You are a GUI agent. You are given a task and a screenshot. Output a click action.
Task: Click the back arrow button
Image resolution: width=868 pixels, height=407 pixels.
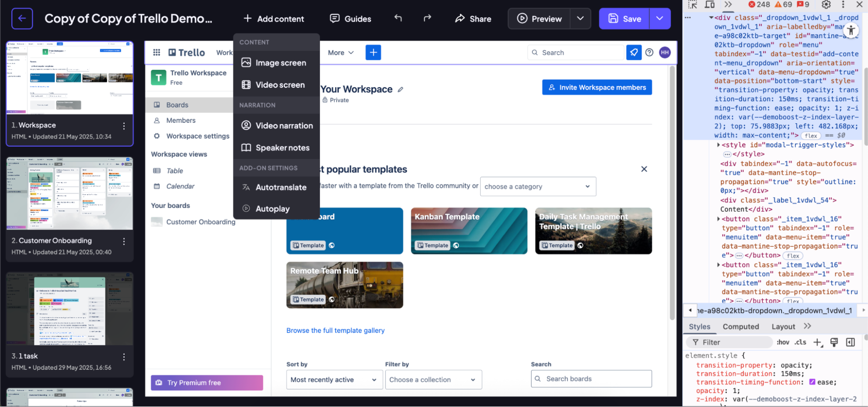click(22, 19)
